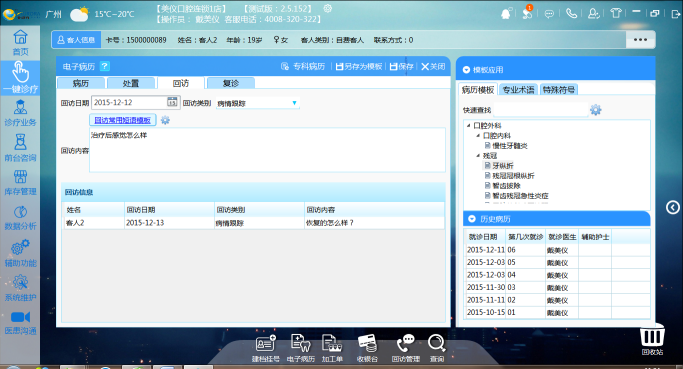Screen dimensions: 683x369
Task: Click the 查询 search dock icon
Action: point(436,348)
